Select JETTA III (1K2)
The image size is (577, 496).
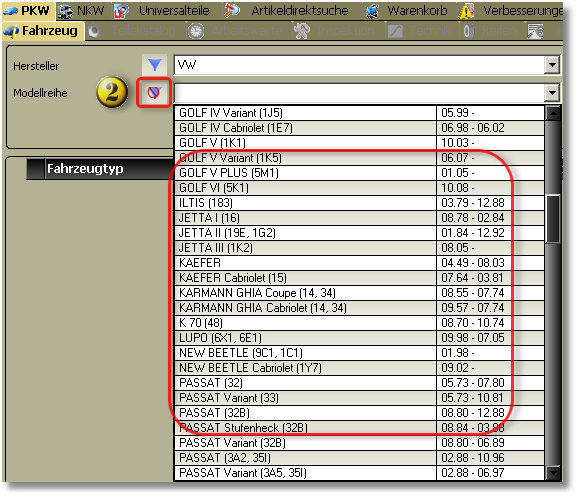359,248
